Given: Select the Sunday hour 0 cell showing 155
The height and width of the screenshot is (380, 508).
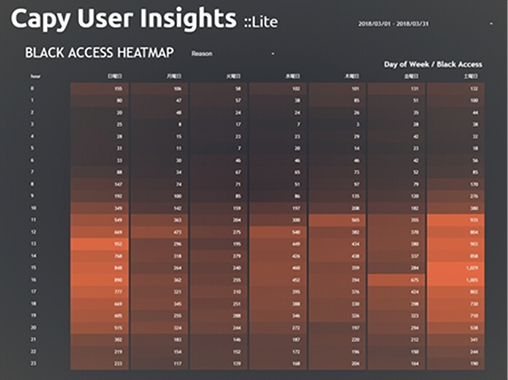Looking at the screenshot, I should click(99, 89).
